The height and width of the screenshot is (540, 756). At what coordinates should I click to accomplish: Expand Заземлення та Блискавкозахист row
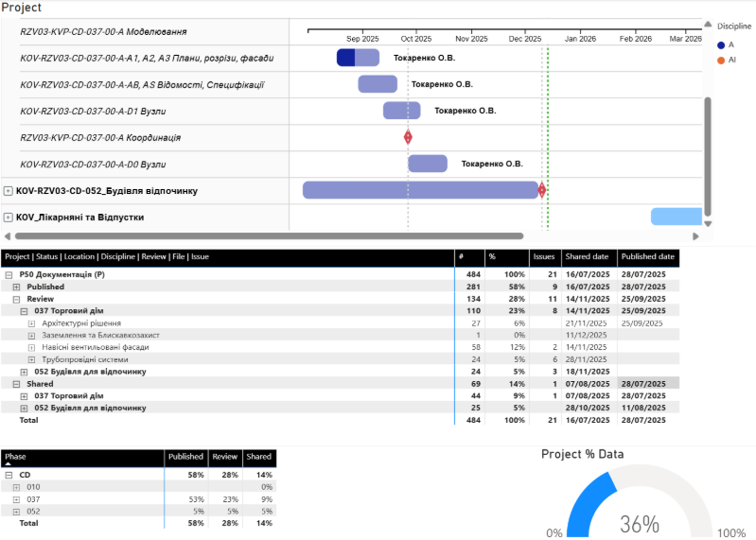click(31, 336)
